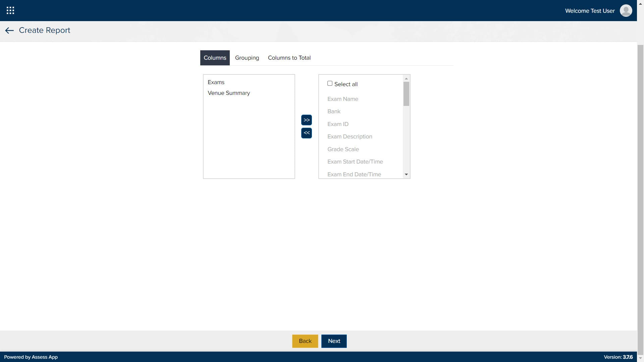The image size is (644, 362).
Task: Select the Columns tab
Action: (215, 58)
